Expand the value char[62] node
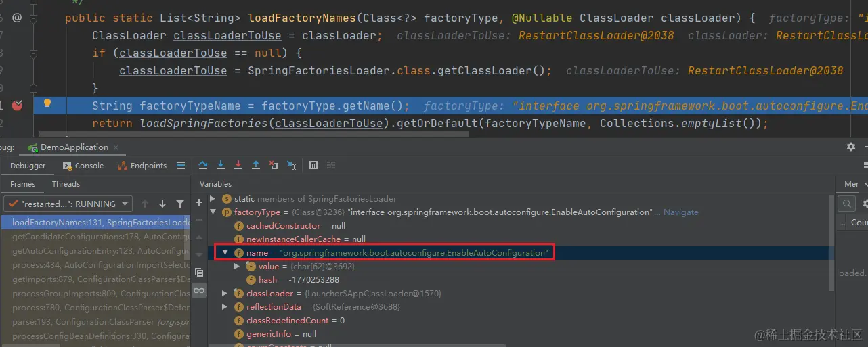The image size is (868, 347). pyautogui.click(x=237, y=267)
